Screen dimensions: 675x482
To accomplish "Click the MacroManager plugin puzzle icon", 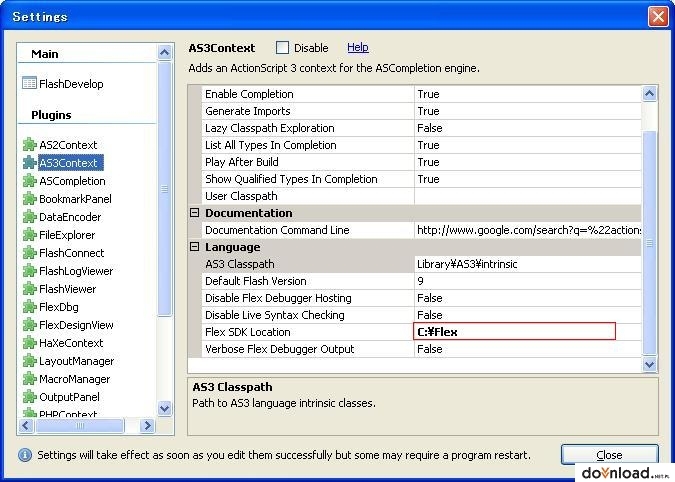I will [29, 379].
